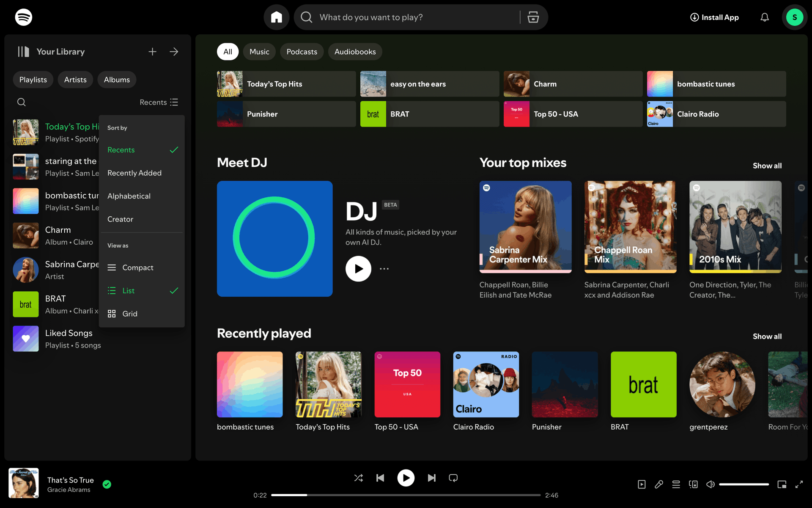This screenshot has height=508, width=812.
Task: Open Chappell Roan Mix card
Action: click(x=631, y=241)
